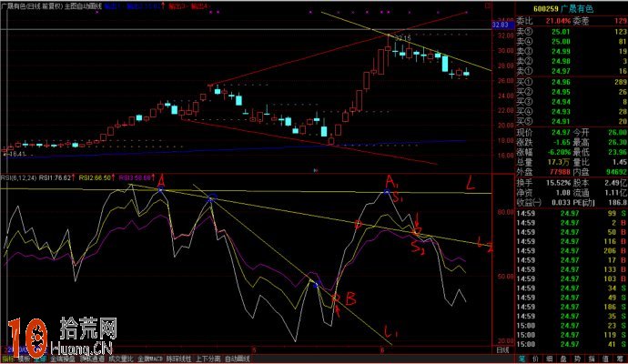Click the small box icon above price axis
The height and width of the screenshot is (364, 628).
(x=488, y=5)
